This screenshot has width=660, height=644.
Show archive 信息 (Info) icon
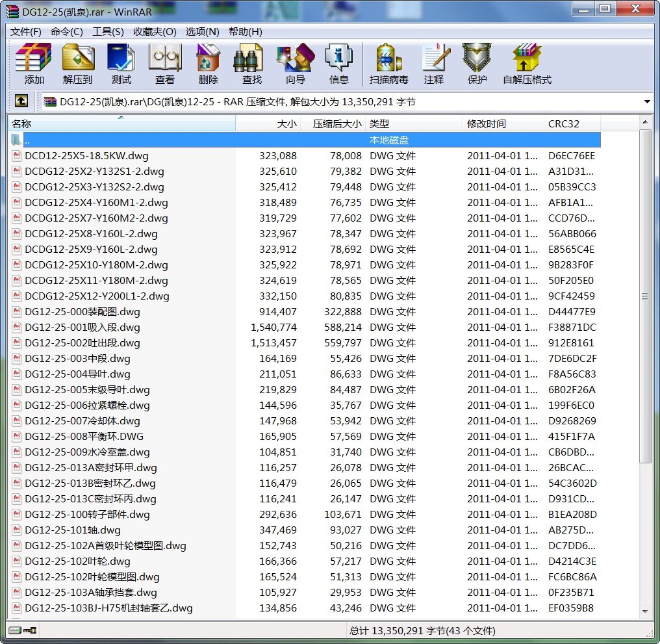coord(338,64)
